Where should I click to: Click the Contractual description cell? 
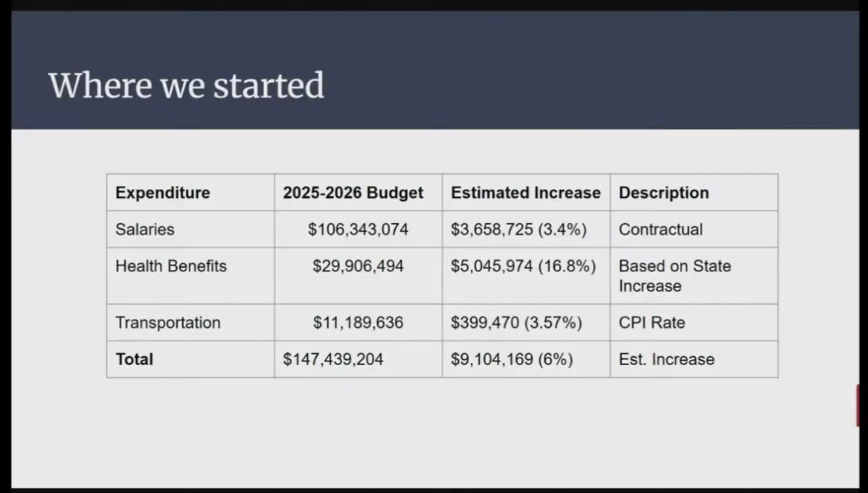pos(694,229)
